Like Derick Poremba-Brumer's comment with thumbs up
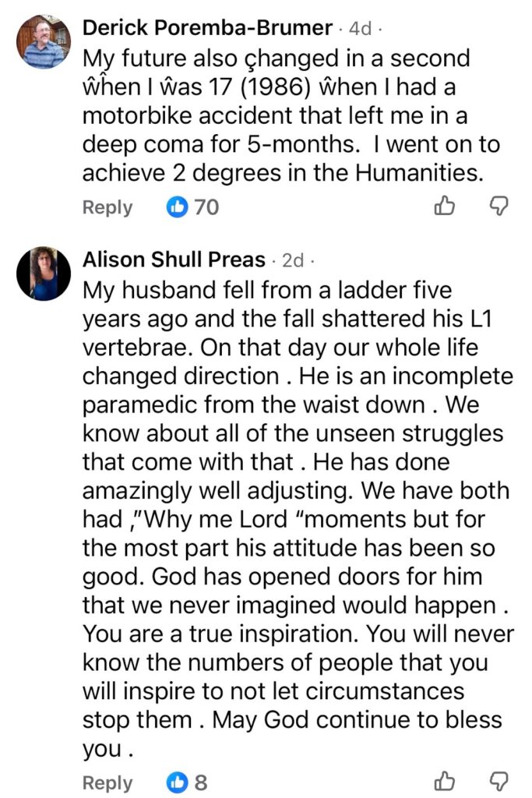This screenshot has width=532, height=798. [444, 207]
